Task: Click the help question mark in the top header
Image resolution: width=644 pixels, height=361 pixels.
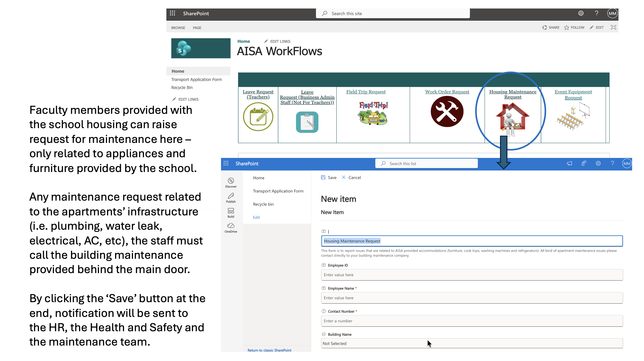Action: pos(597,13)
